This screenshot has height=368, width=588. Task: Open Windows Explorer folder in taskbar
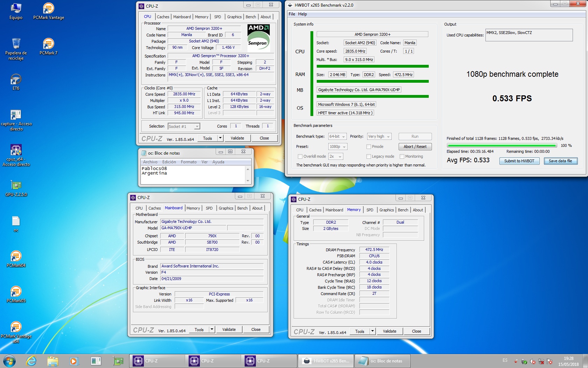52,361
